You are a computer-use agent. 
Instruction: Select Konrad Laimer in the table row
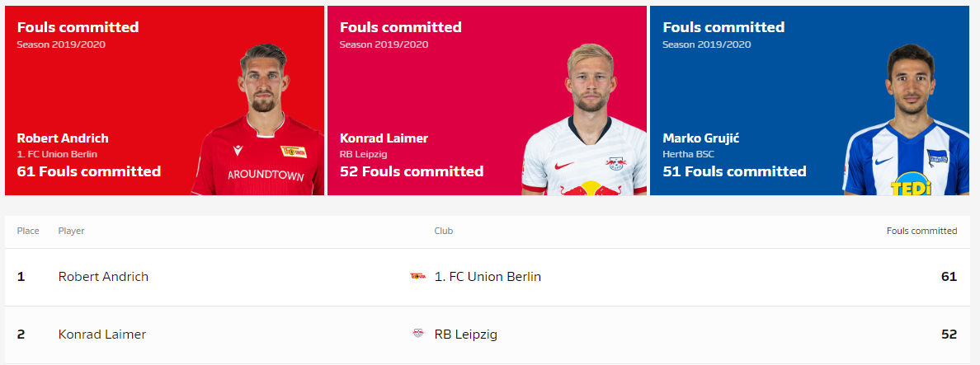click(102, 335)
